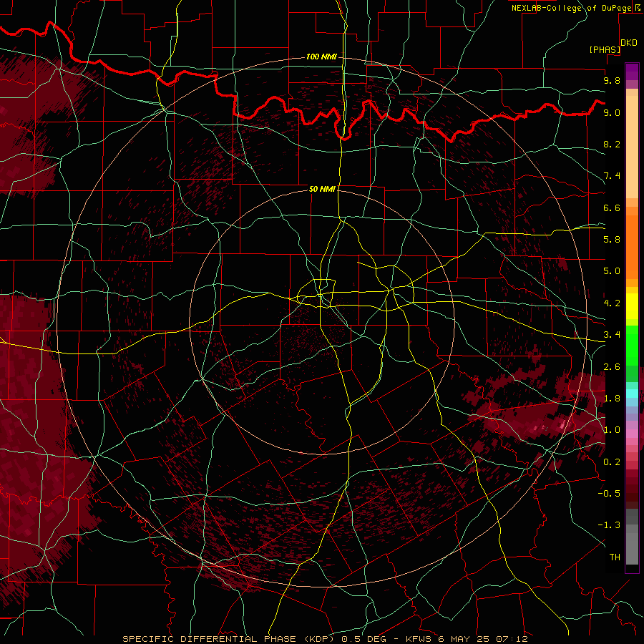Click the 50 NMI range ring label
644x644 pixels.
click(322, 189)
